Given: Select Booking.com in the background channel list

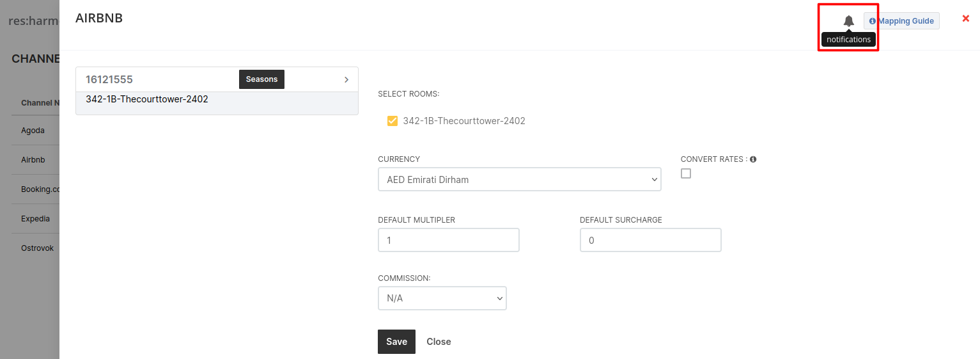Looking at the screenshot, I should (x=40, y=189).
